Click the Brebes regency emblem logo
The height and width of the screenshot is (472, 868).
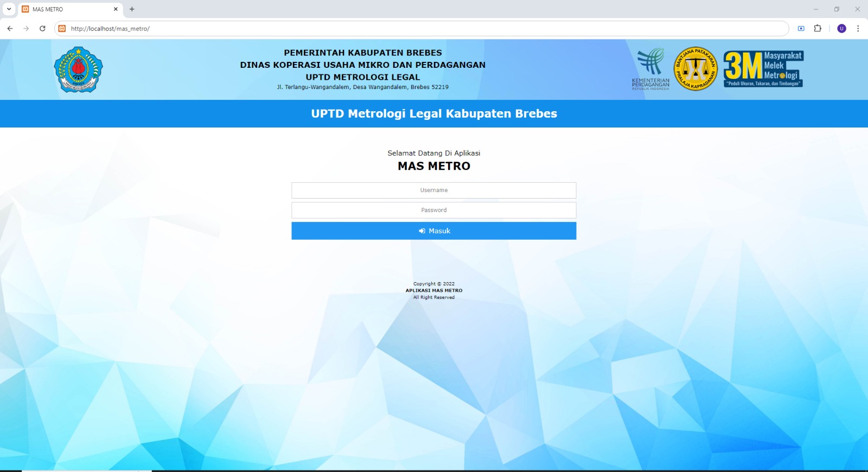coord(78,69)
